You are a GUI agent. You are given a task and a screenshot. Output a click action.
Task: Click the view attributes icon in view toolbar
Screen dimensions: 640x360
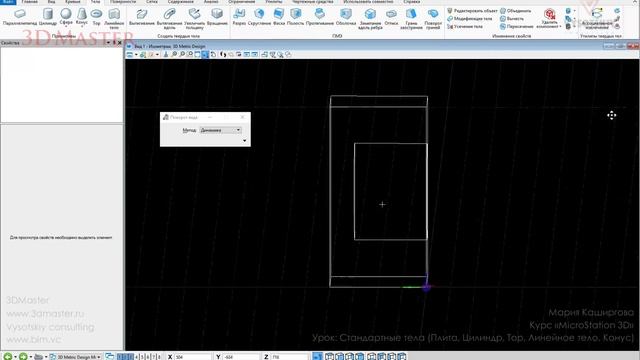(130, 54)
